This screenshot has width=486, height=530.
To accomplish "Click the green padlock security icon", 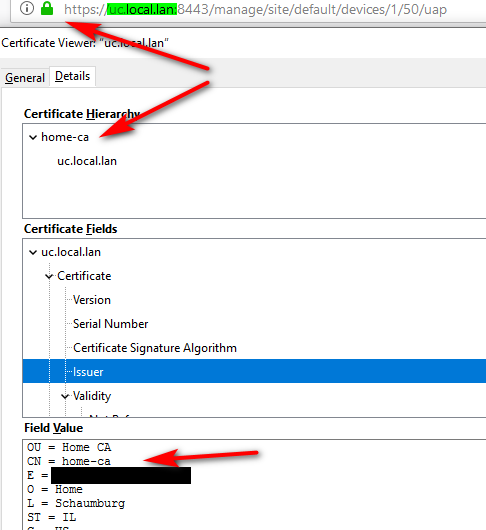I will 47,8.
